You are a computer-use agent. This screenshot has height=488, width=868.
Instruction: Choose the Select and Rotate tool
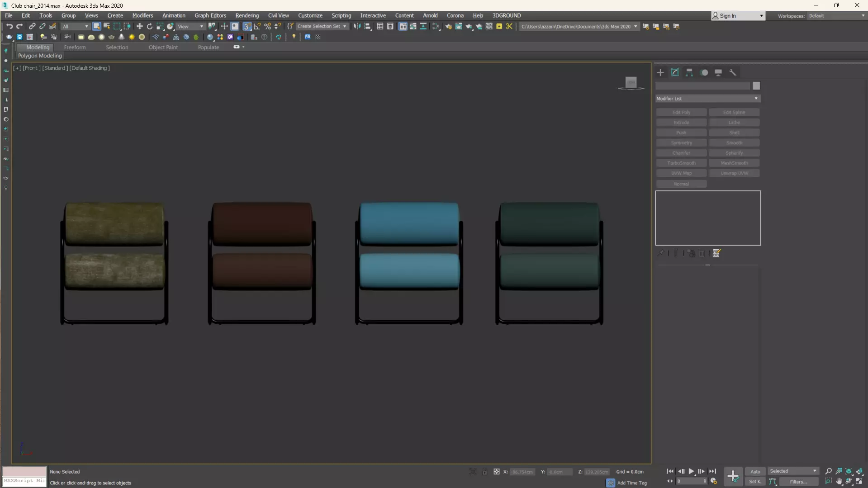[150, 26]
